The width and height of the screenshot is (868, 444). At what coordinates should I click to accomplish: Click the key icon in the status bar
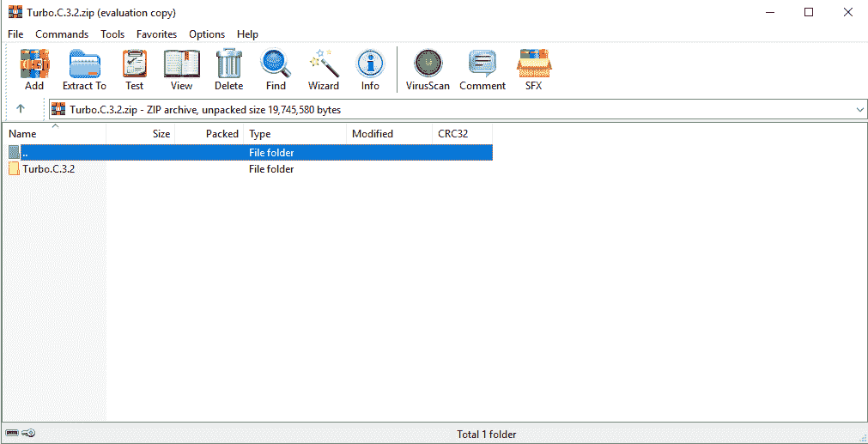(x=29, y=433)
